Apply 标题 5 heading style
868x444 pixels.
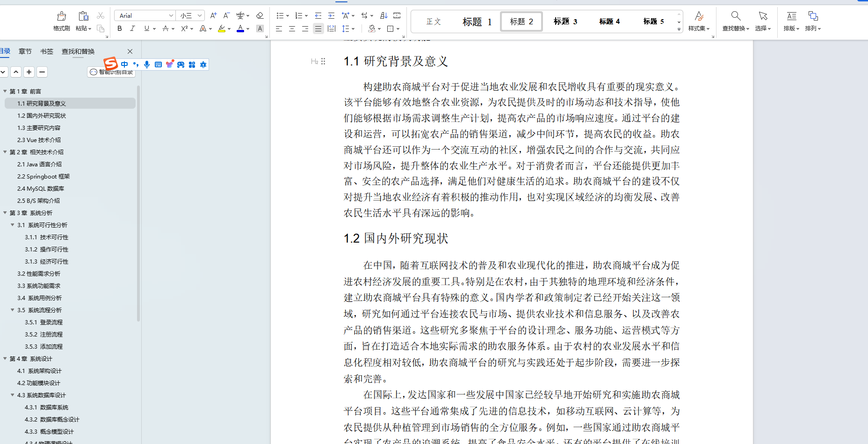coord(653,21)
